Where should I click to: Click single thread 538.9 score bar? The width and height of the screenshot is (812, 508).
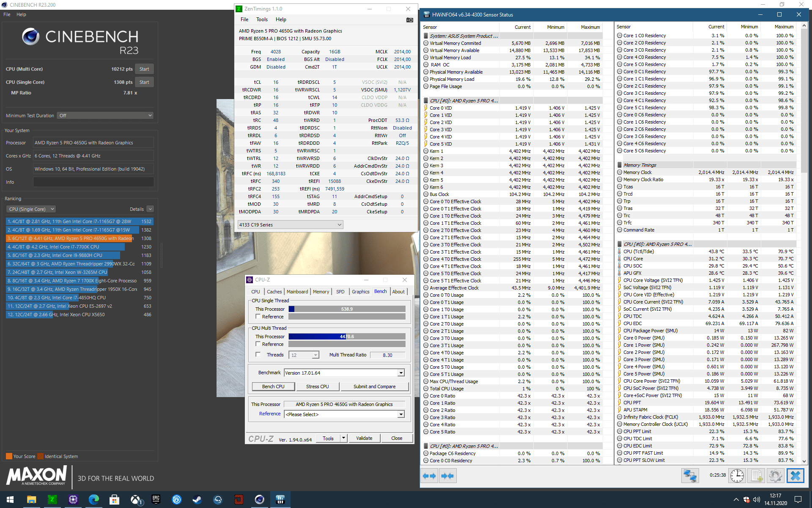pos(347,309)
